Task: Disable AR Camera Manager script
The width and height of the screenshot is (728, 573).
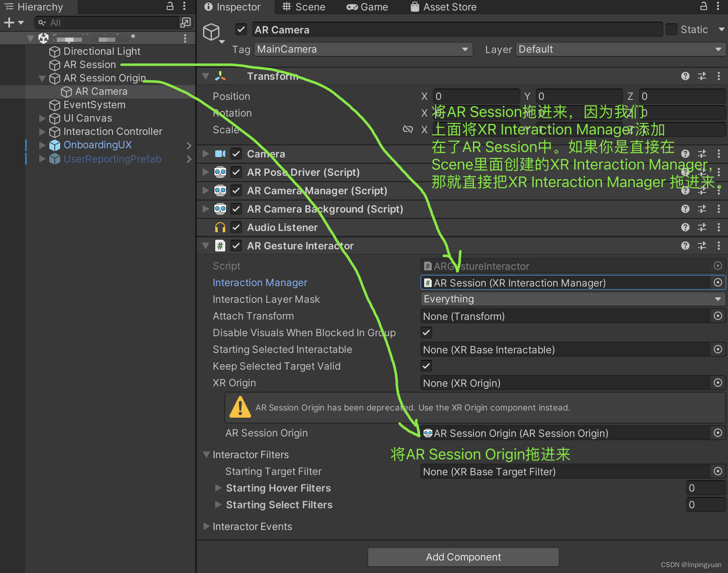Action: coord(236,190)
